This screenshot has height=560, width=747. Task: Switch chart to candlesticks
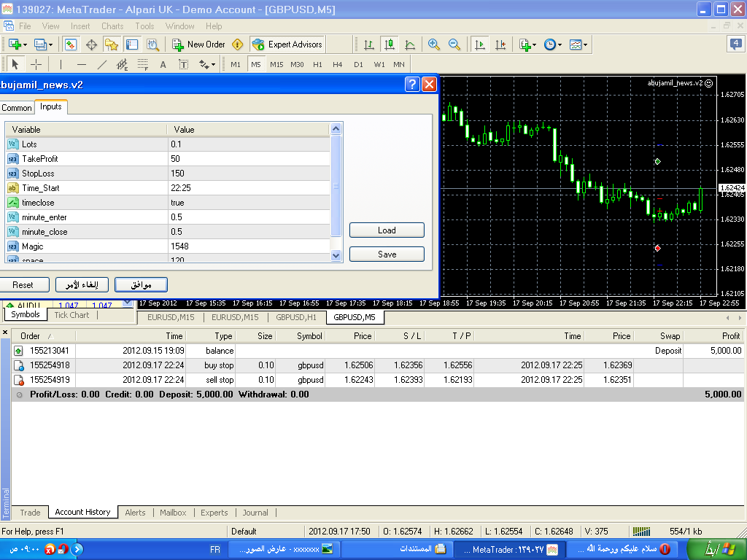[x=390, y=44]
